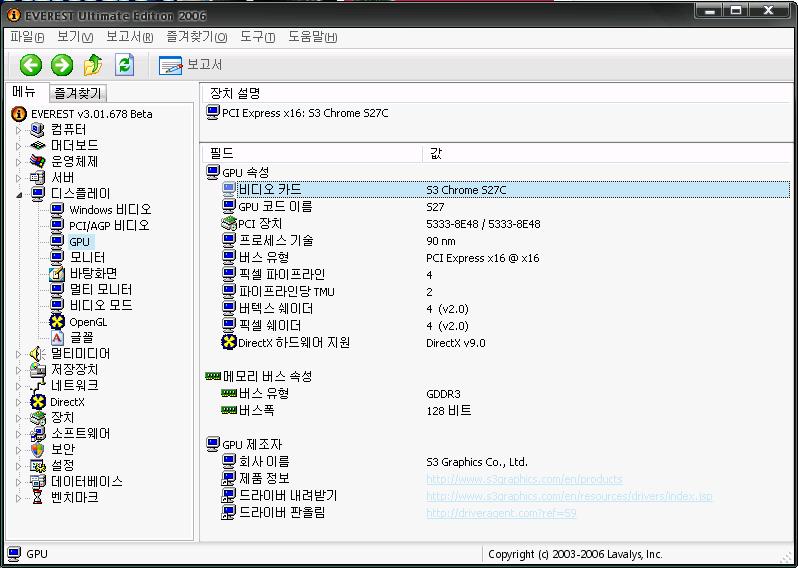Click the 저장장치 storage icon
Image resolution: width=798 pixels, height=568 pixels.
[37, 370]
